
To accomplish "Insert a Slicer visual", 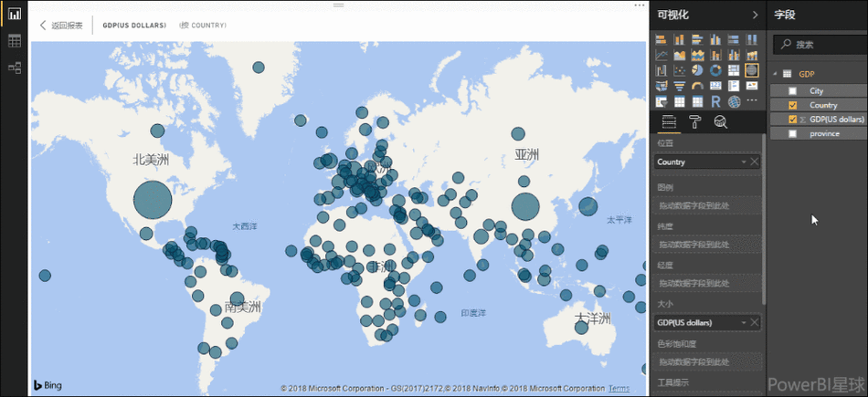I will (661, 101).
